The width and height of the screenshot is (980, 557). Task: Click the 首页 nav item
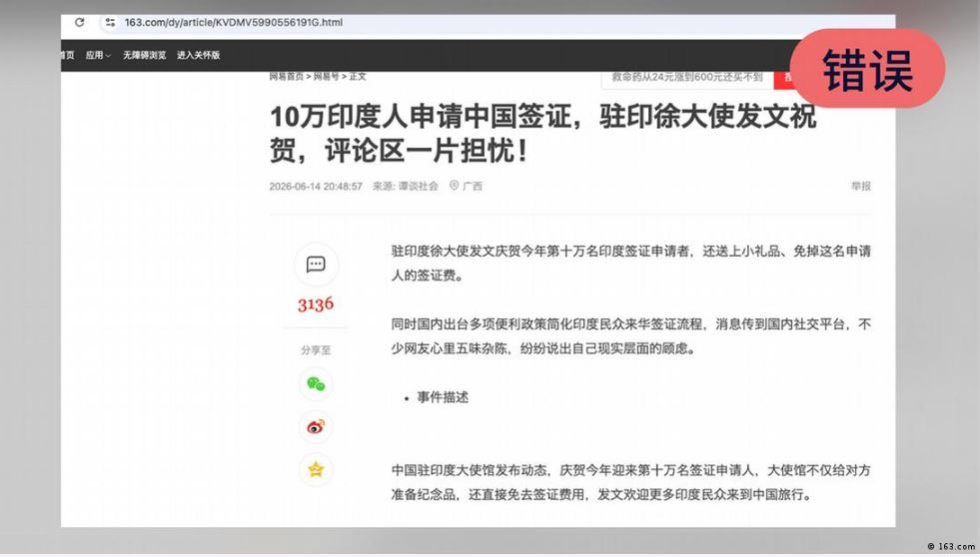tap(68, 55)
